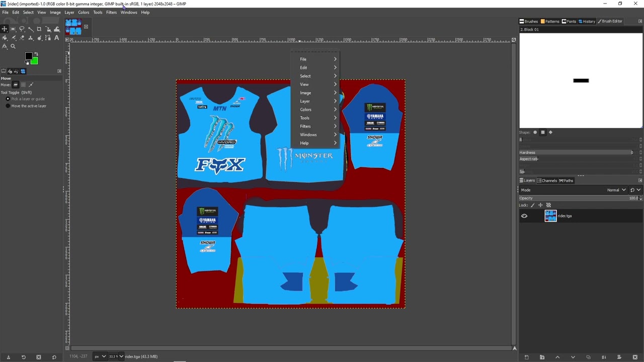Select the Paths tool
644x362 pixels.
click(48, 38)
